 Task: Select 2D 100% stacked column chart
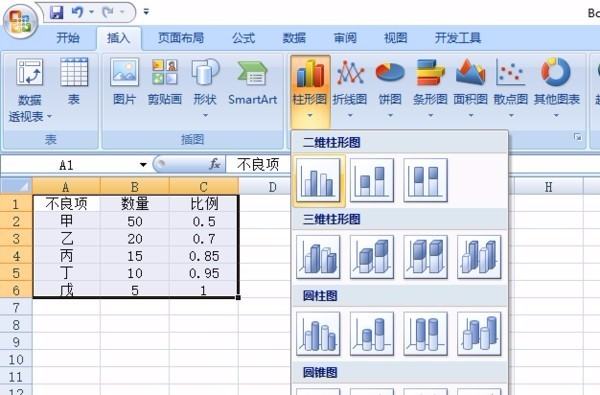pos(426,180)
